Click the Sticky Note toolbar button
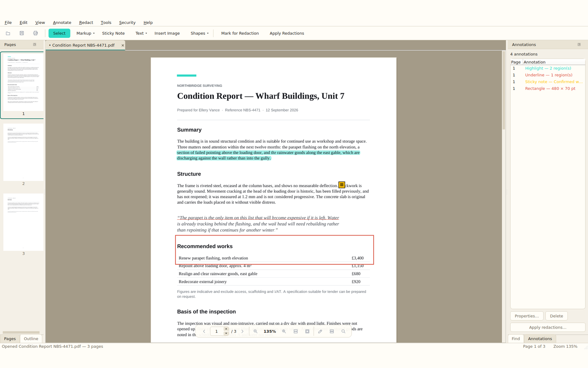The height and width of the screenshot is (368, 588). point(113,33)
